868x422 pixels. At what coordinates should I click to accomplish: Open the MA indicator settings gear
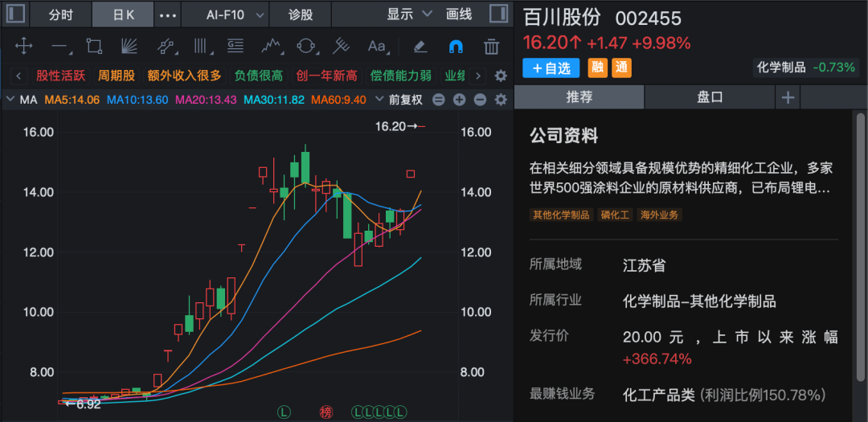[501, 100]
